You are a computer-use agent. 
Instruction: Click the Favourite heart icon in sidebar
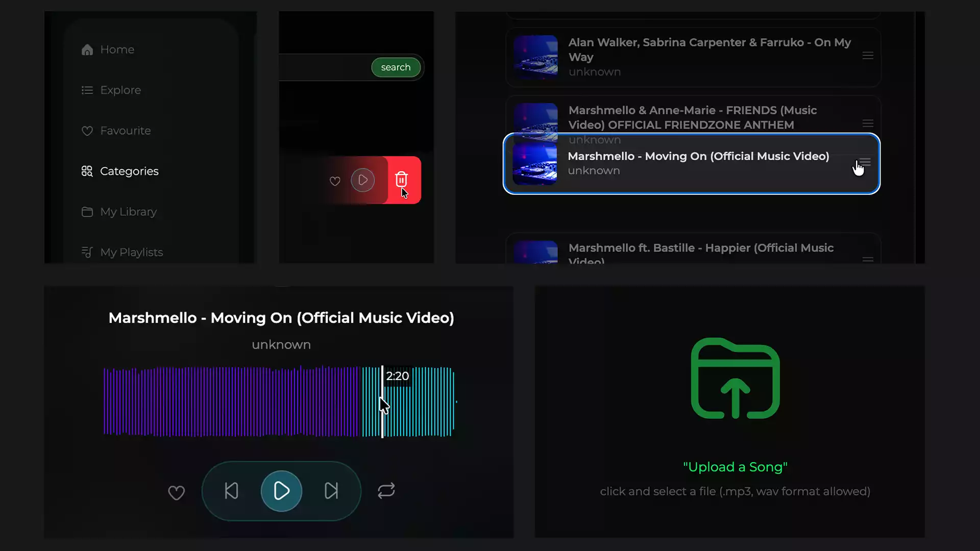tap(87, 131)
